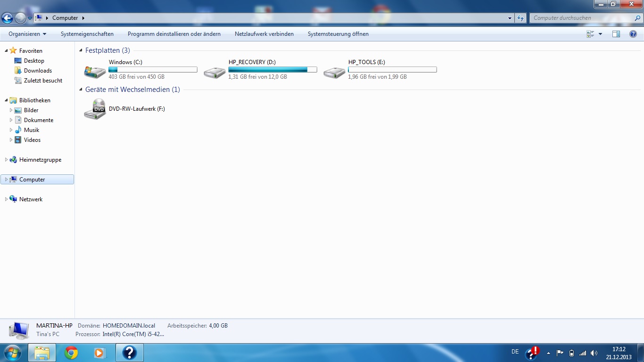Expand the Heimnetzgruppe node
The height and width of the screenshot is (362, 644).
click(x=6, y=160)
